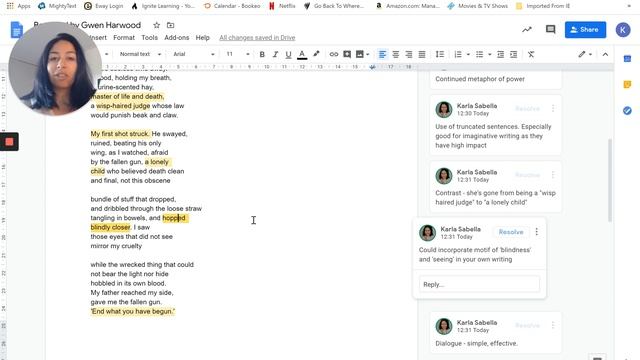
Task: Decrease the paragraph indent
Action: coord(500,54)
